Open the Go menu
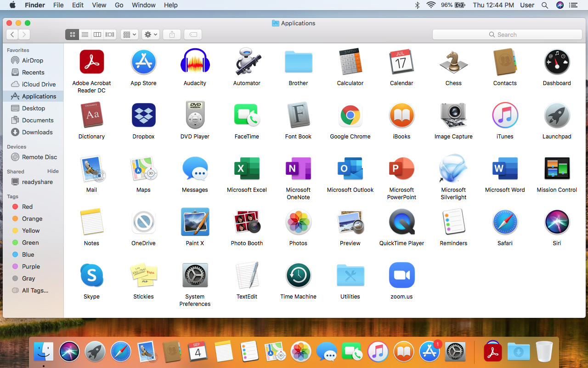 click(119, 5)
